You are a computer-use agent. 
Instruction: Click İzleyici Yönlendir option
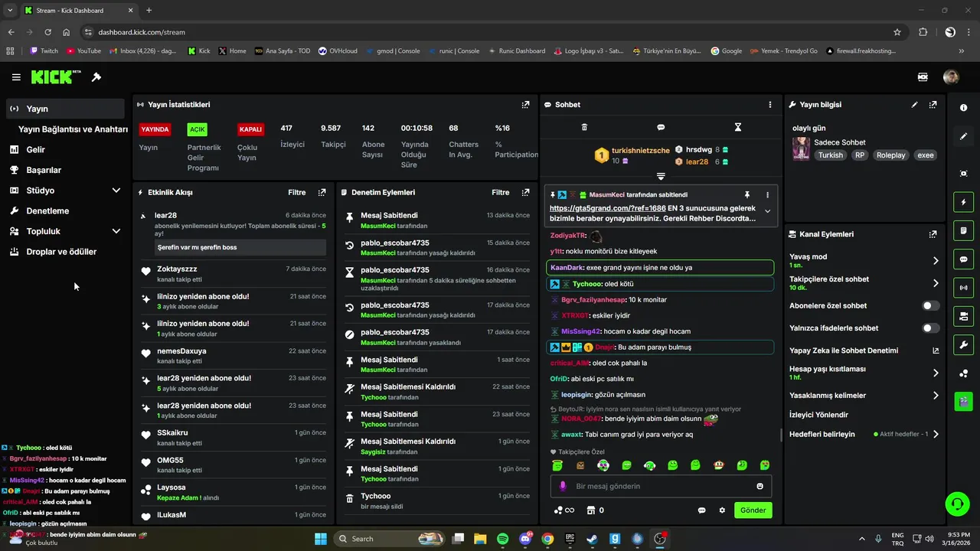pyautogui.click(x=818, y=415)
